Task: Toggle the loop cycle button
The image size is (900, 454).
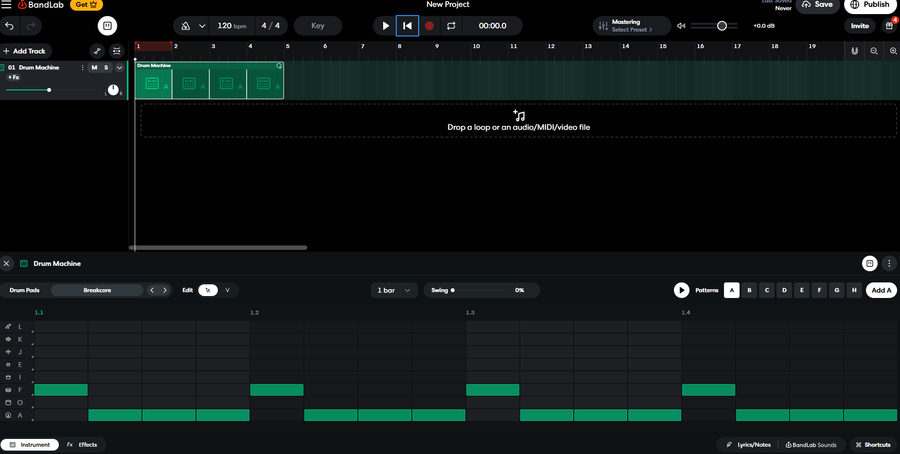Action: click(x=451, y=26)
